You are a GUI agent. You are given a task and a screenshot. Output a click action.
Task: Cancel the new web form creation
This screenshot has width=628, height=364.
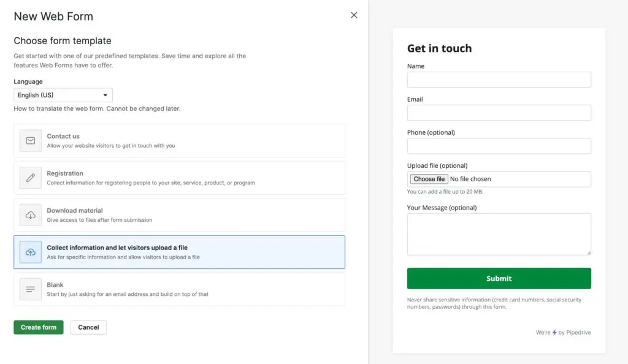coord(88,327)
